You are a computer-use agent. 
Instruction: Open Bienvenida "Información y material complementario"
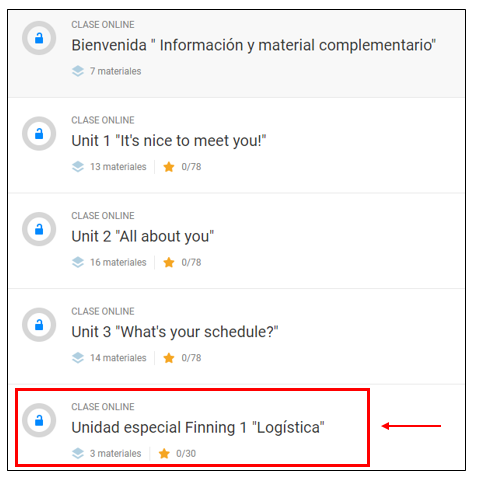pos(253,45)
